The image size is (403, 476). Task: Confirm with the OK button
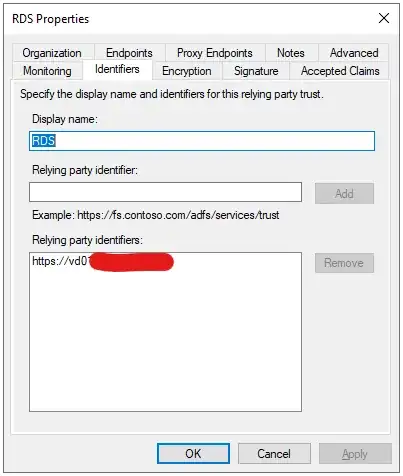tap(193, 453)
